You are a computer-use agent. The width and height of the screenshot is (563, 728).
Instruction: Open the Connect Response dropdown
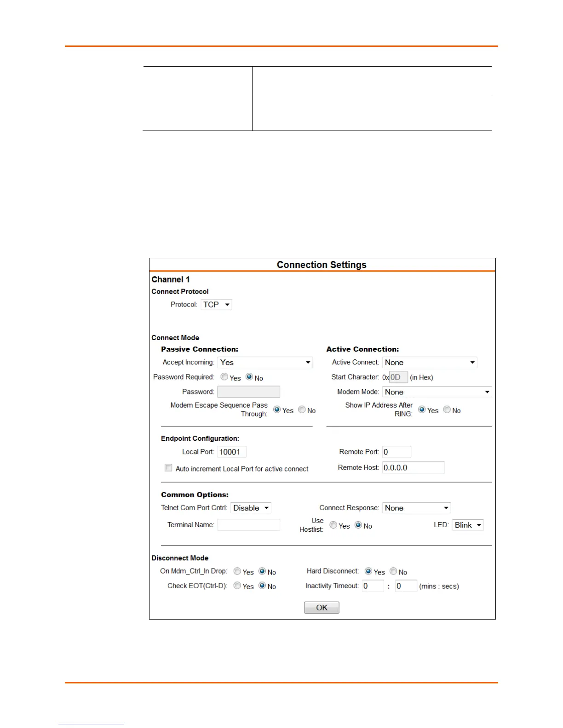point(417,508)
